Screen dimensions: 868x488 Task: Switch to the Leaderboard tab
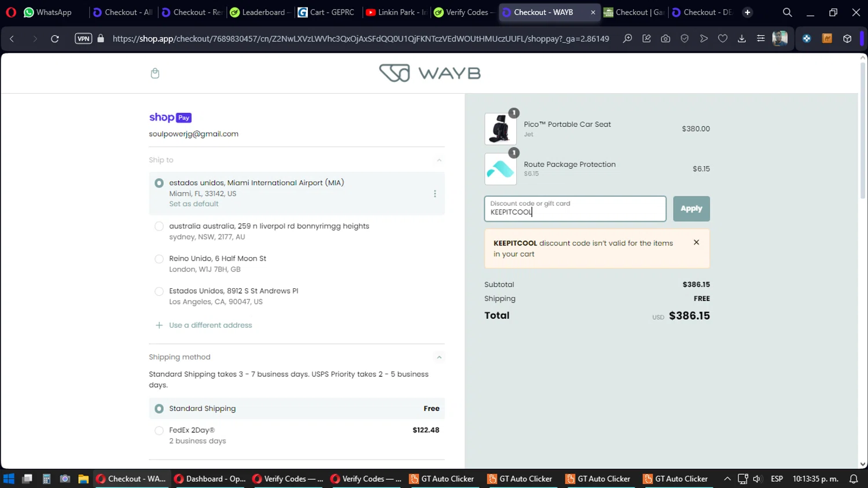tap(260, 12)
